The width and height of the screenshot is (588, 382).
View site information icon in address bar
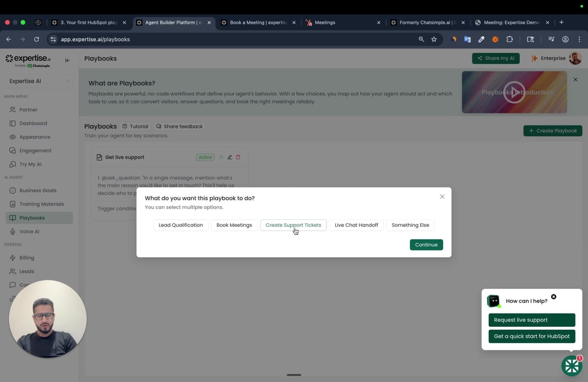click(53, 39)
